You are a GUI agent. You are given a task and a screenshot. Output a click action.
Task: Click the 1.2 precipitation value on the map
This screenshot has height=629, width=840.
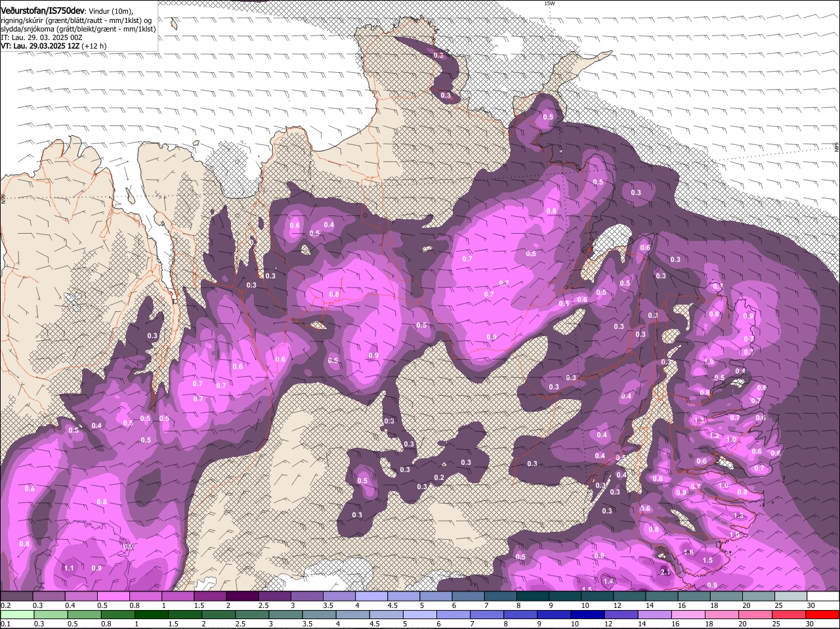pos(715,435)
